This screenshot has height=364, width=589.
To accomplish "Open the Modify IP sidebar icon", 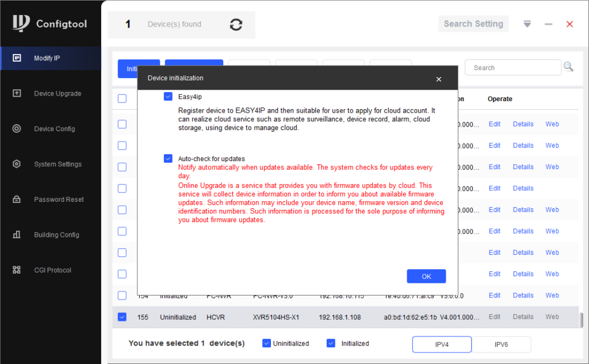I will click(x=17, y=58).
